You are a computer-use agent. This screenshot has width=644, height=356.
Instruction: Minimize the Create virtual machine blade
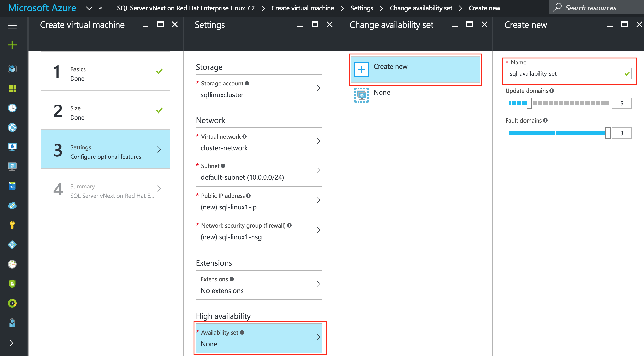[x=146, y=26]
